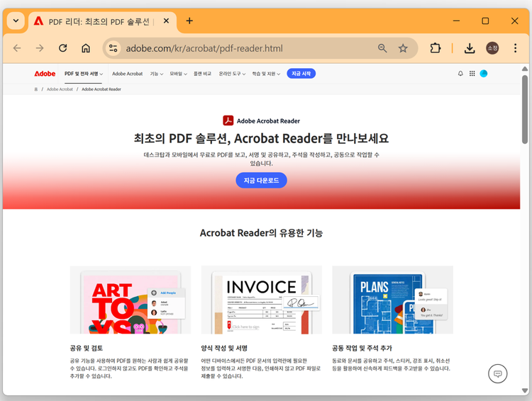Open the browser extensions puzzle icon
Image resolution: width=532 pixels, height=401 pixels.
436,48
